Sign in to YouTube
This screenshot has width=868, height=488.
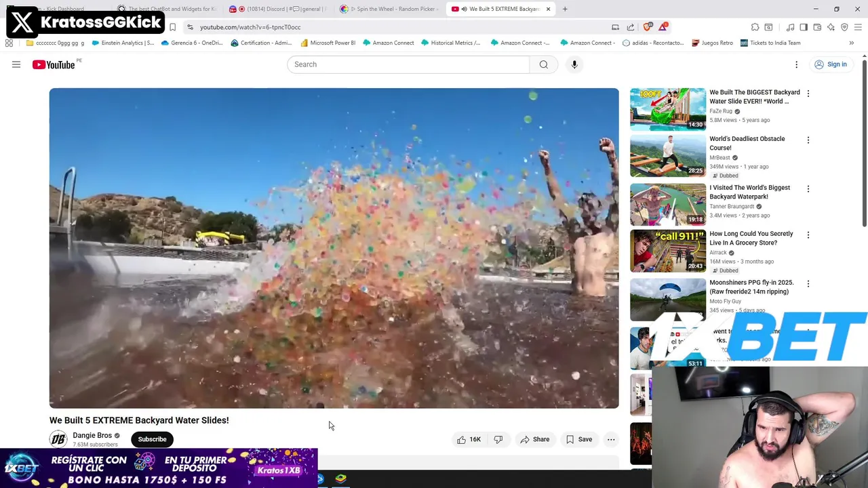[831, 64]
